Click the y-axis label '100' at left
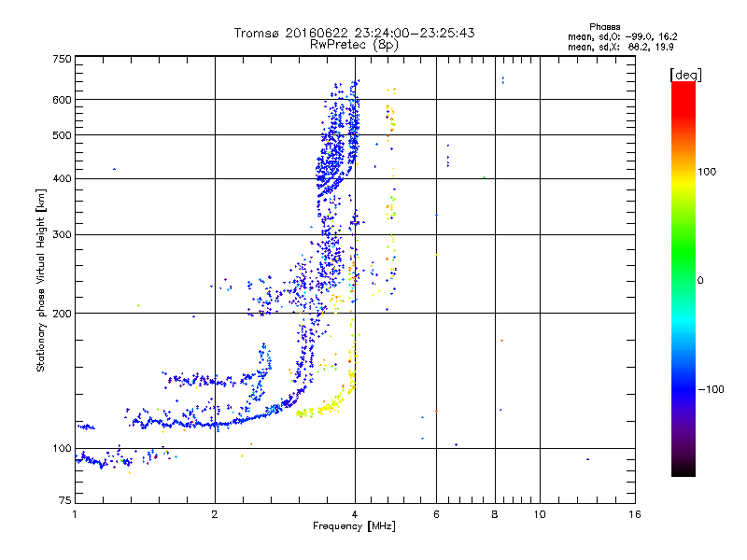This screenshot has width=747, height=560. [x=62, y=449]
